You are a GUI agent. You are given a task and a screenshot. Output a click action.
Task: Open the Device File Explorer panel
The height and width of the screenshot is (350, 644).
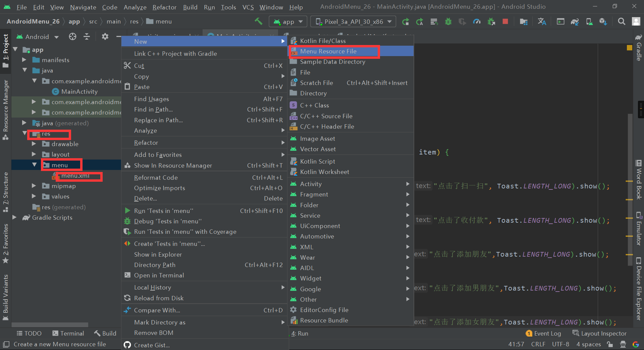coord(639,289)
